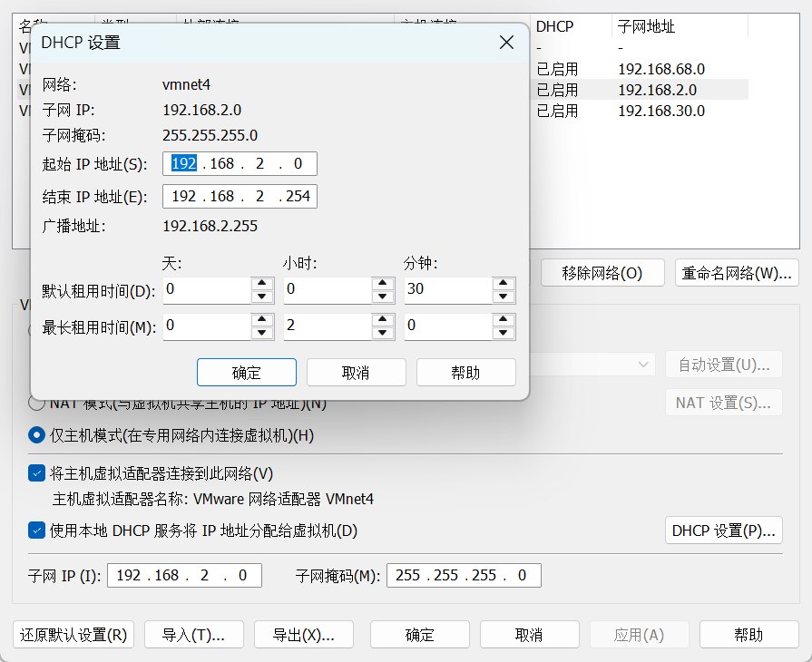This screenshot has width=812, height=662.
Task: Disable 使用本地 DHCP 服务 checkbox
Action: (36, 530)
